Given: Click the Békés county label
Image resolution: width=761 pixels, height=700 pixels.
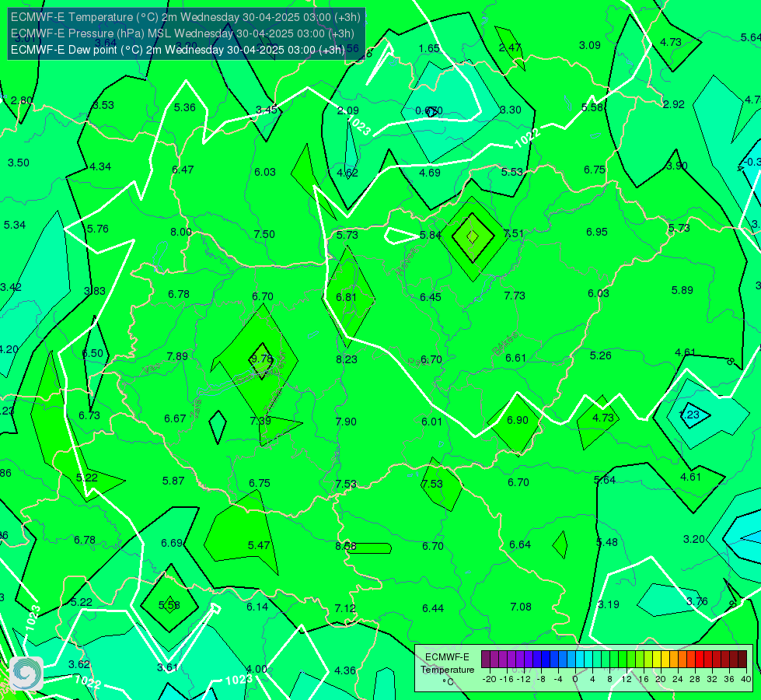Looking at the screenshot, I should (x=505, y=344).
